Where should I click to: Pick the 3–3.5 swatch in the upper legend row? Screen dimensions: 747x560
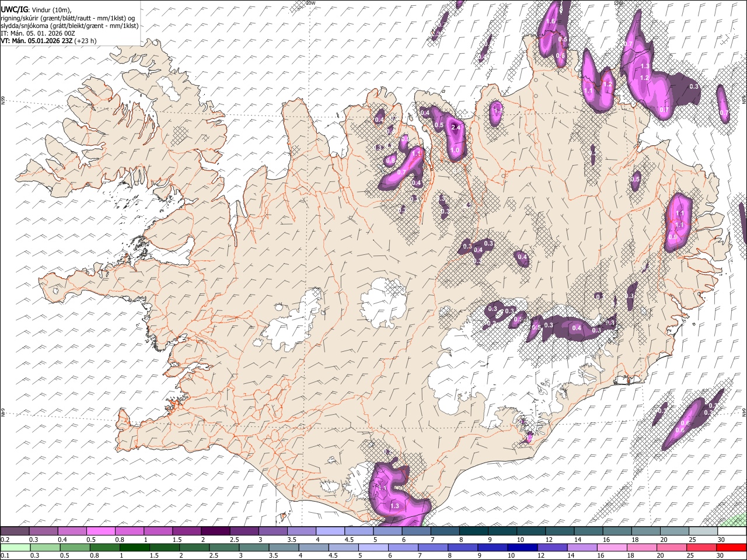(x=273, y=531)
